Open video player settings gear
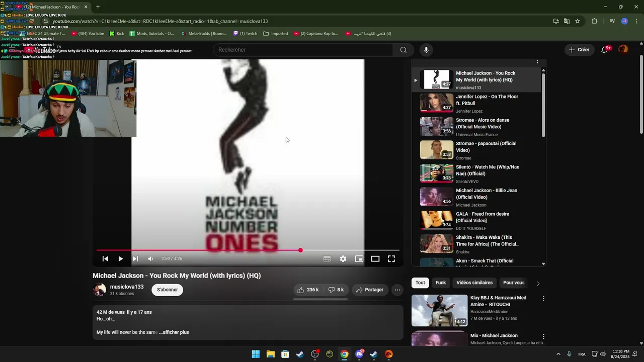The height and width of the screenshot is (362, 644). click(343, 259)
